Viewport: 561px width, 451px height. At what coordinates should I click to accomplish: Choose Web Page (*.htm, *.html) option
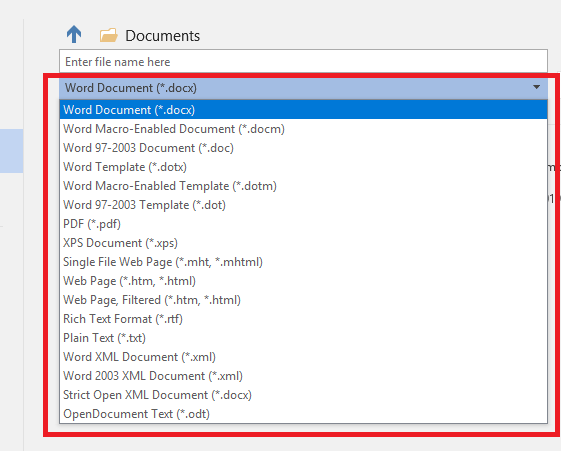[x=303, y=281]
